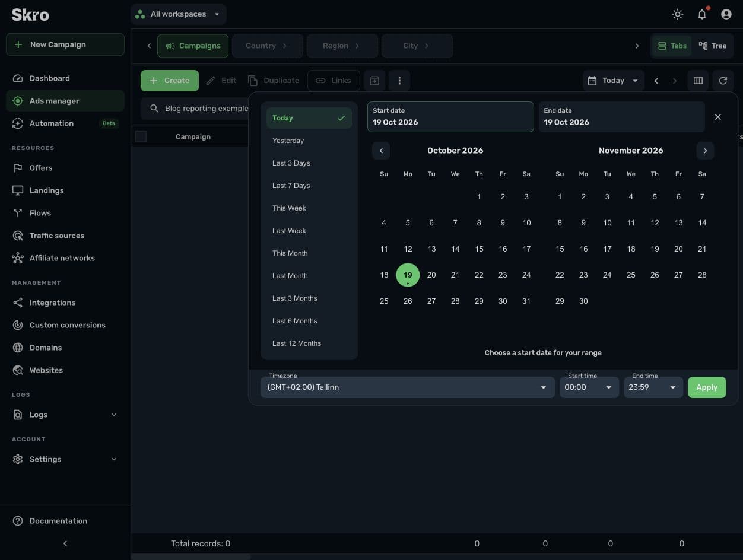Image resolution: width=743 pixels, height=560 pixels.
Task: Click the Duplicate button
Action: pos(274,81)
